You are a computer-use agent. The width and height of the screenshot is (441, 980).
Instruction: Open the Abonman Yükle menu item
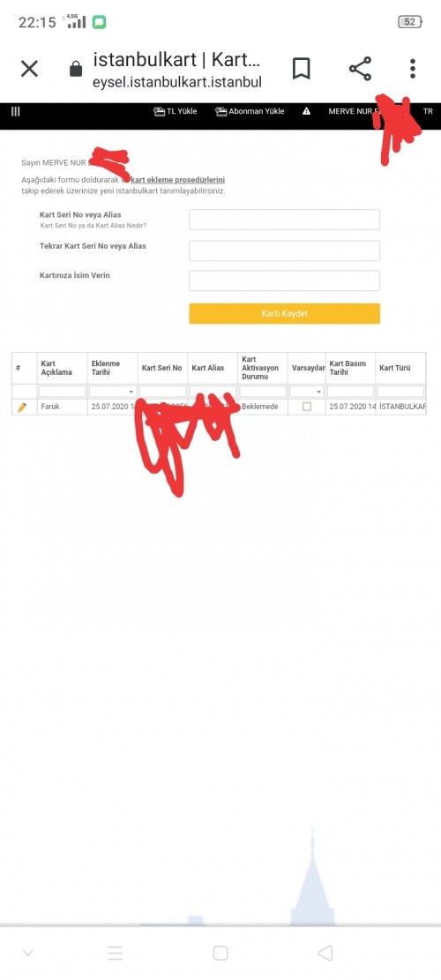pos(250,111)
